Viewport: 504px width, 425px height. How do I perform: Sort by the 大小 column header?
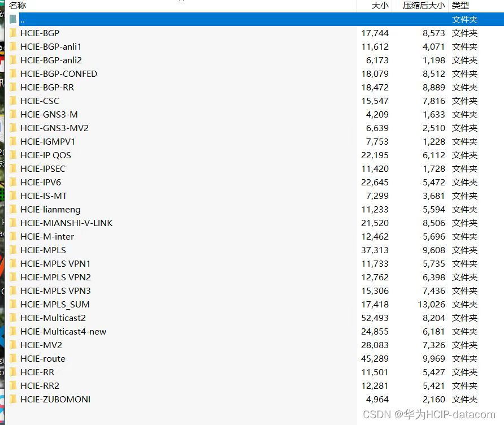380,6
